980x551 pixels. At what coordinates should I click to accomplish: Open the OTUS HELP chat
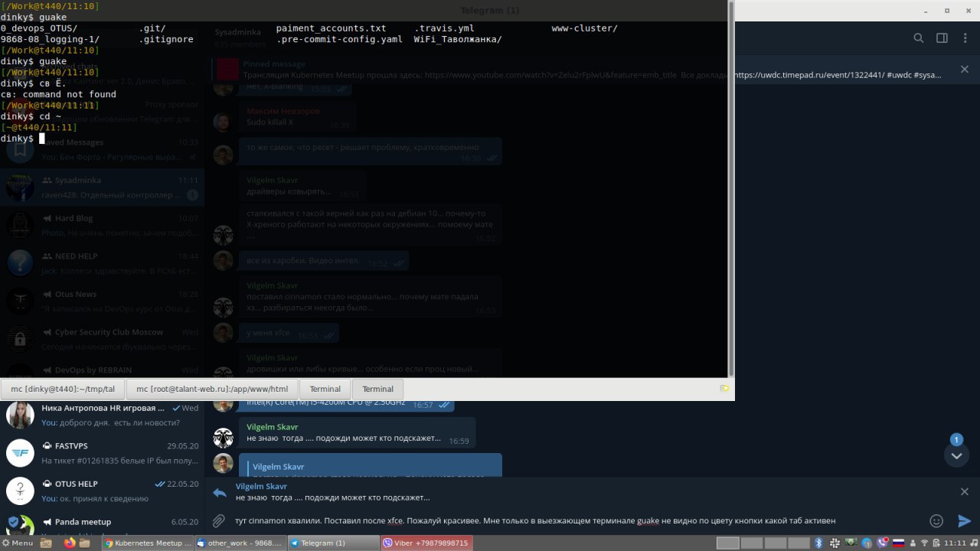103,491
